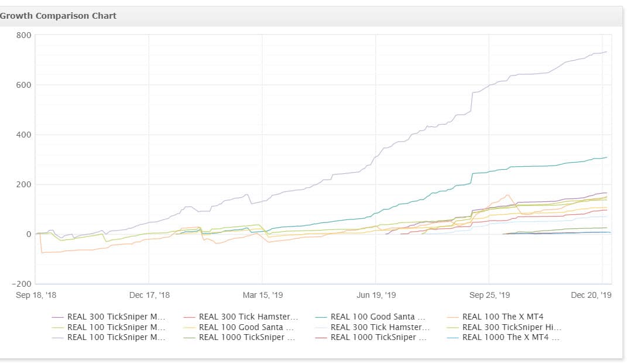Toggle purple REAL 300 TickSniper M... legend entry
This screenshot has width=627, height=364.
click(x=116, y=317)
